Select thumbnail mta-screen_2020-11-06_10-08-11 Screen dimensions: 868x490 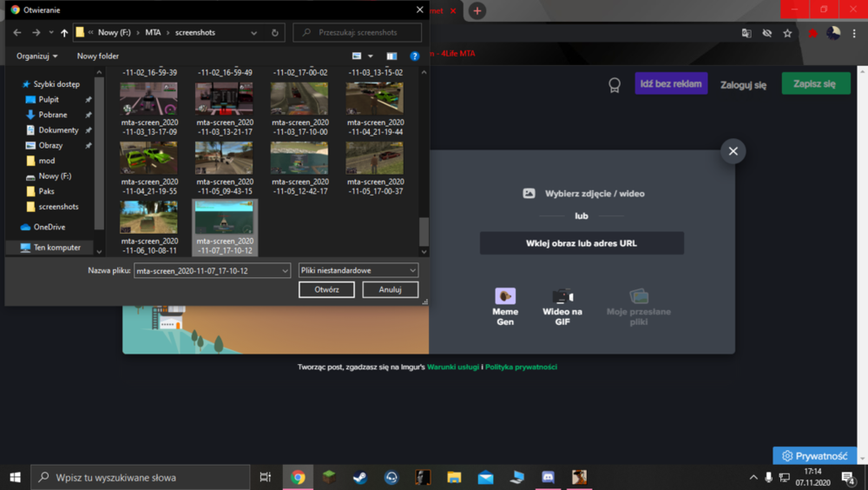pos(149,228)
